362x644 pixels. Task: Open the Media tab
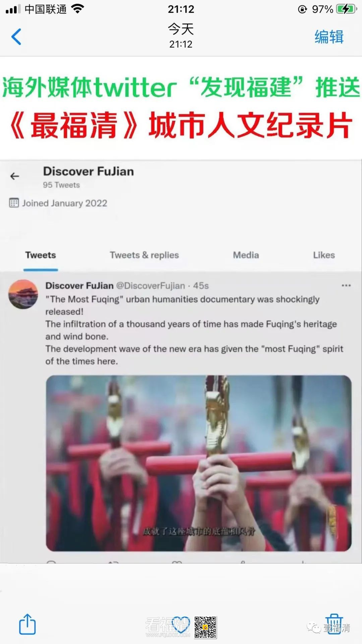[246, 255]
